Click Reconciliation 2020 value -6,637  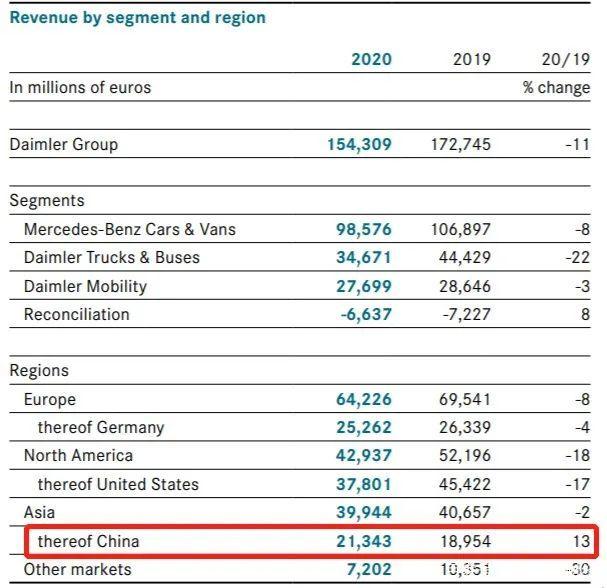(364, 314)
